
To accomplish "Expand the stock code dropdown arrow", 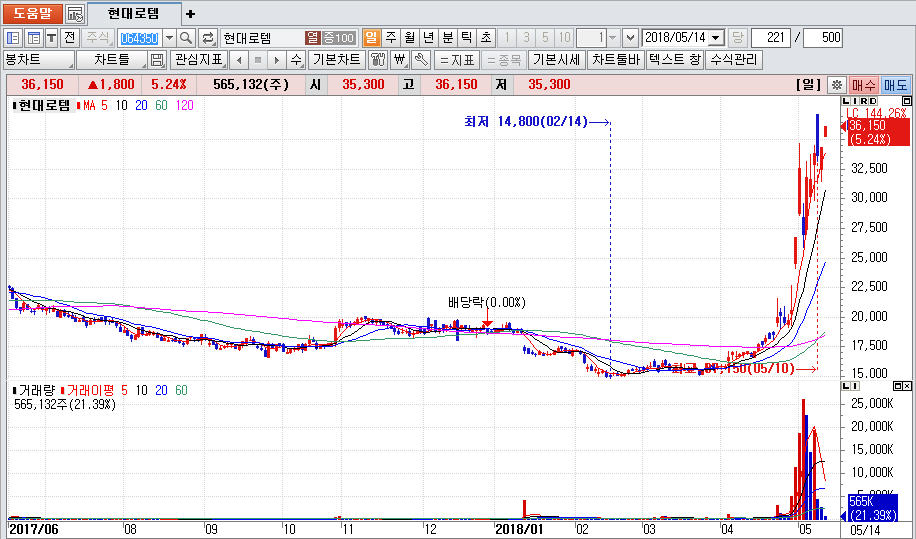I will [168, 38].
